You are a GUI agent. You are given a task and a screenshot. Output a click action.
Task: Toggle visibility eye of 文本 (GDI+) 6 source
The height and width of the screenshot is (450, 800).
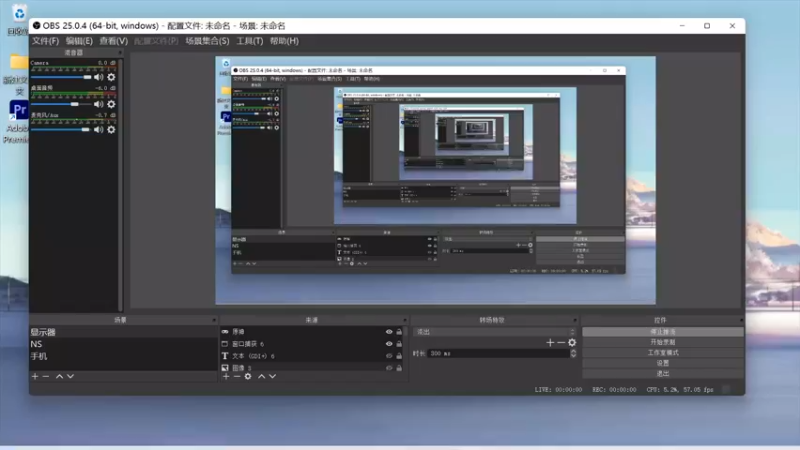point(389,356)
